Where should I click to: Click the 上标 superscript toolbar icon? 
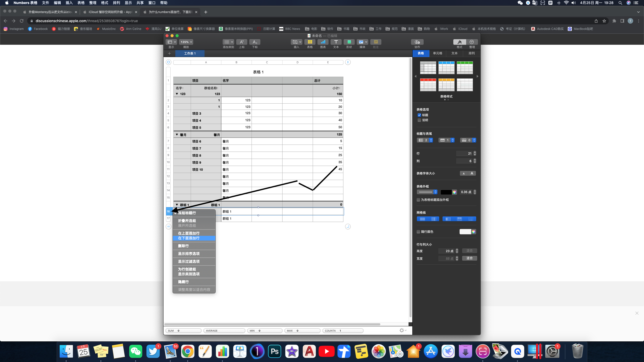click(x=242, y=42)
